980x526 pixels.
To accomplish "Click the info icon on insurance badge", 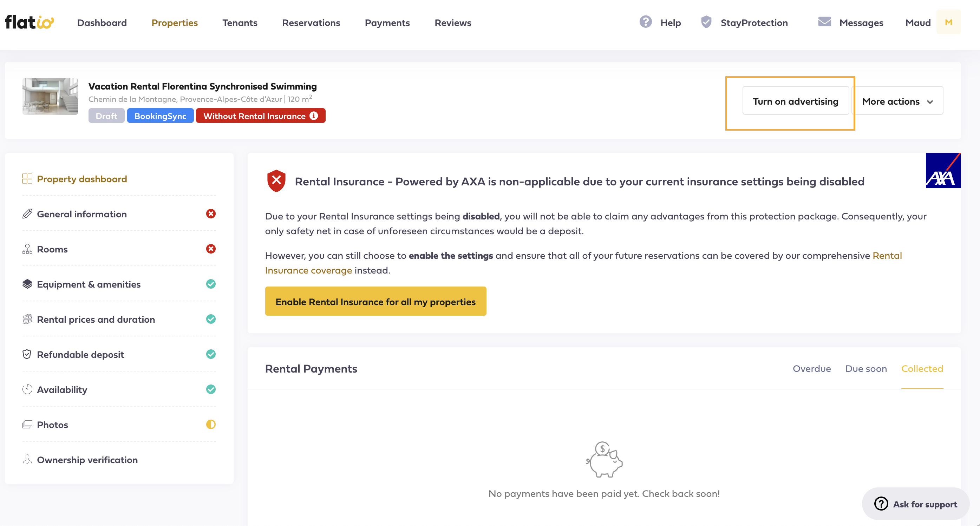I will tap(313, 116).
